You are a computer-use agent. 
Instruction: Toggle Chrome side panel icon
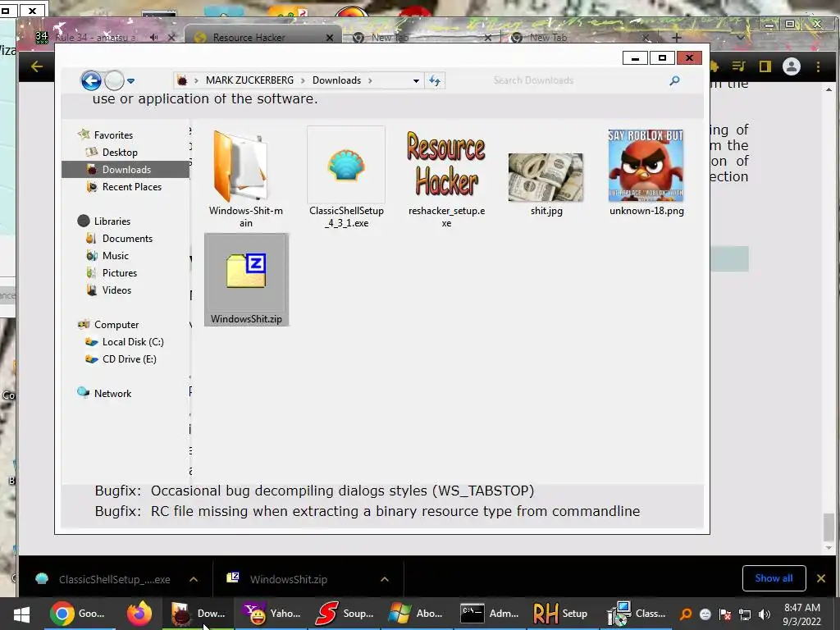pyautogui.click(x=765, y=66)
